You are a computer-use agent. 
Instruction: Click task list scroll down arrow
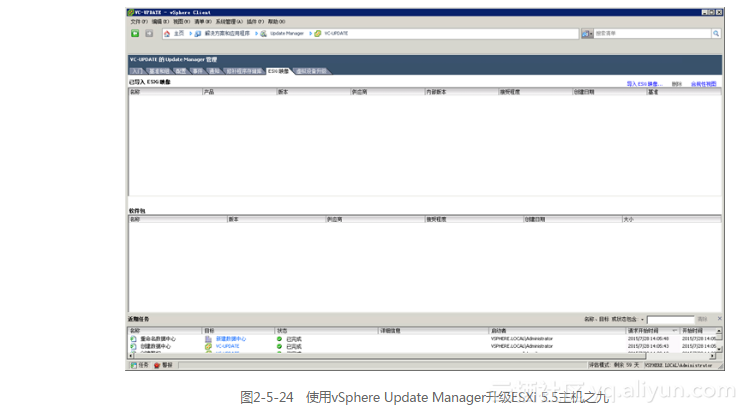719,349
